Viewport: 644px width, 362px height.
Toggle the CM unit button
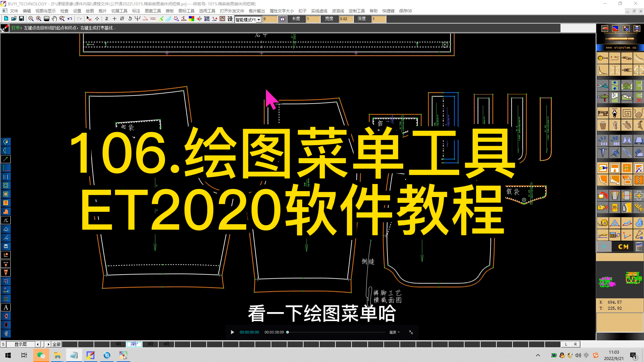click(623, 247)
